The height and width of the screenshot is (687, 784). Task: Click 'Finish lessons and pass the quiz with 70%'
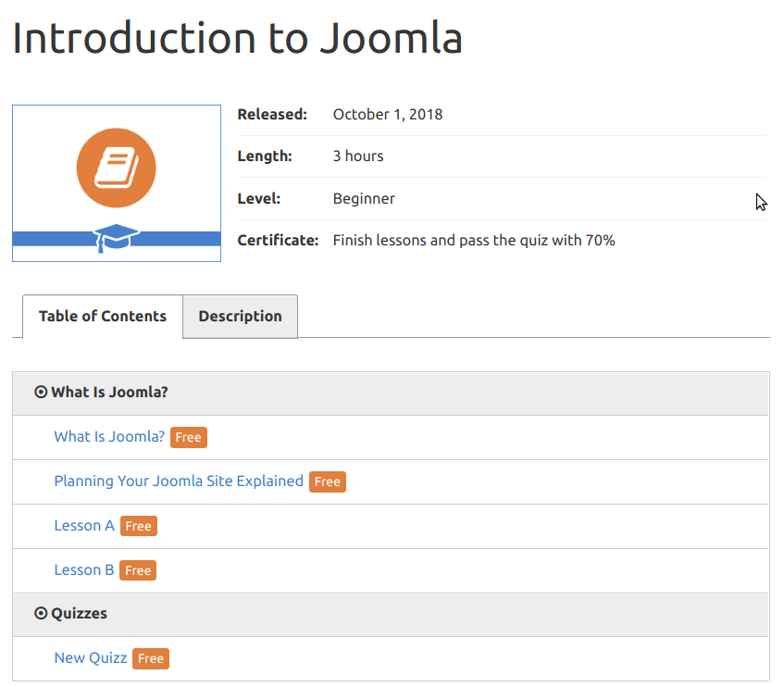[474, 241]
